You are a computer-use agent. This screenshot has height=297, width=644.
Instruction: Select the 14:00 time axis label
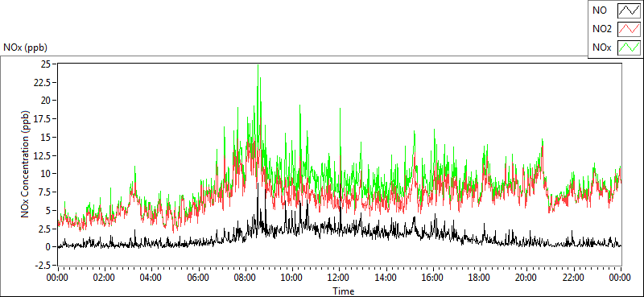click(x=386, y=278)
